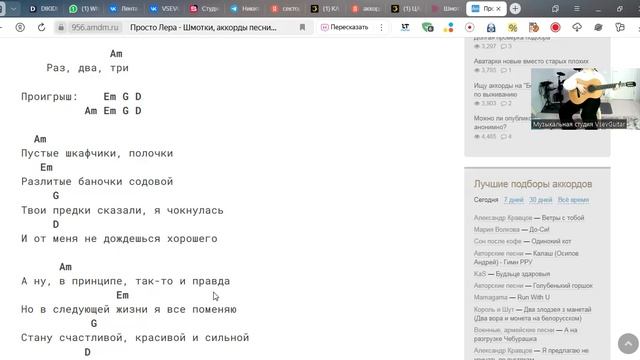This screenshot has height=360, width=640.
Task: Open a new tab with plus button
Action: 515,8
